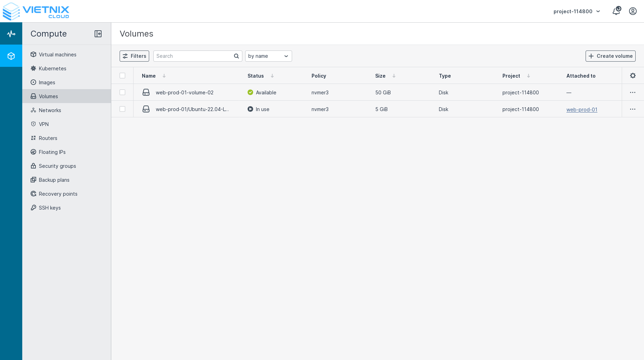
Task: Follow the web-prod-01 attached VM link
Action: point(582,110)
